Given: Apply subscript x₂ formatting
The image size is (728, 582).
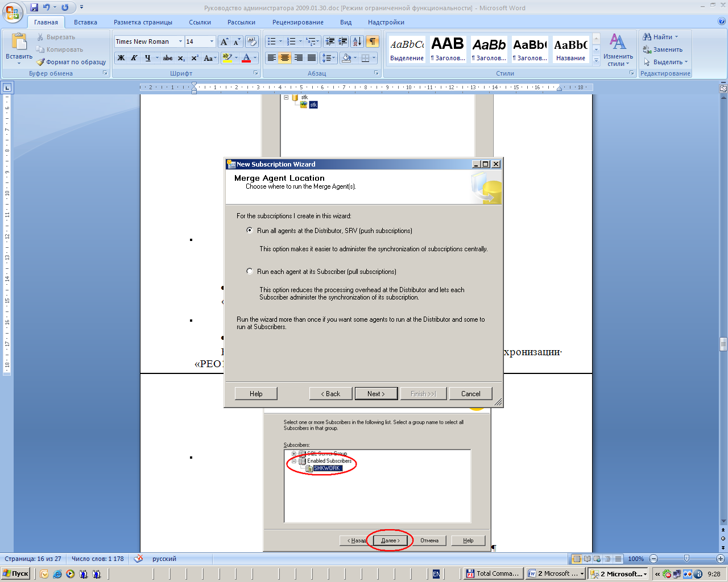Looking at the screenshot, I should 181,58.
